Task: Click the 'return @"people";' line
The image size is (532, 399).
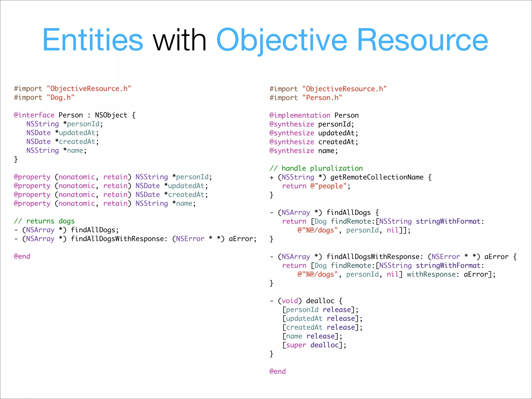Action: pyautogui.click(x=316, y=186)
